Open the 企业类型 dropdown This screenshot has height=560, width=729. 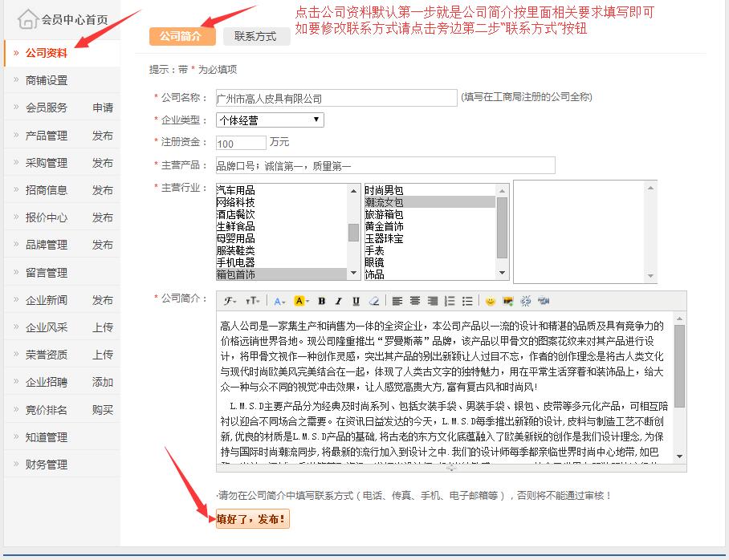269,120
